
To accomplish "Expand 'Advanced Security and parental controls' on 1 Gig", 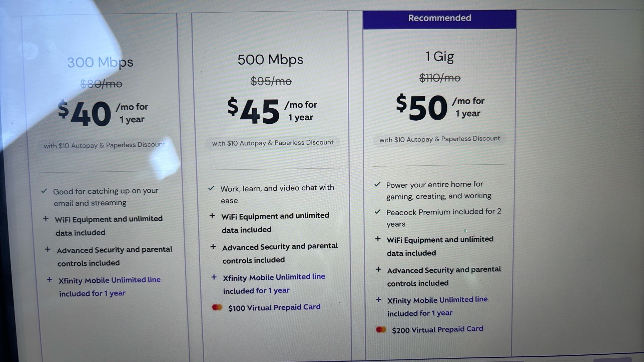I will pos(443,276).
